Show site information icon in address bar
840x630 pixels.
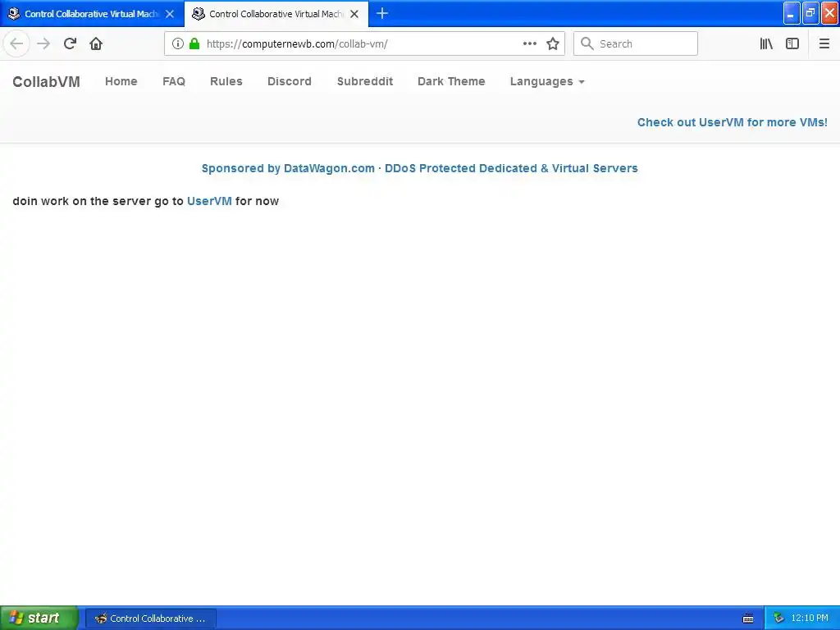point(178,43)
